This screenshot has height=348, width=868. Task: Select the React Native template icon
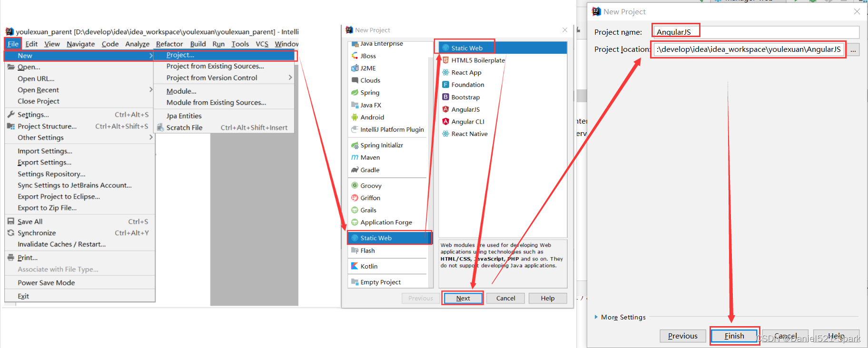click(445, 134)
